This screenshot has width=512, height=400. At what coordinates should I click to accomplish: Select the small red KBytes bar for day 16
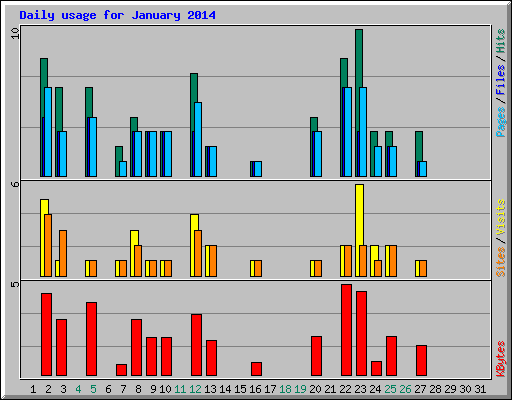[256, 369]
